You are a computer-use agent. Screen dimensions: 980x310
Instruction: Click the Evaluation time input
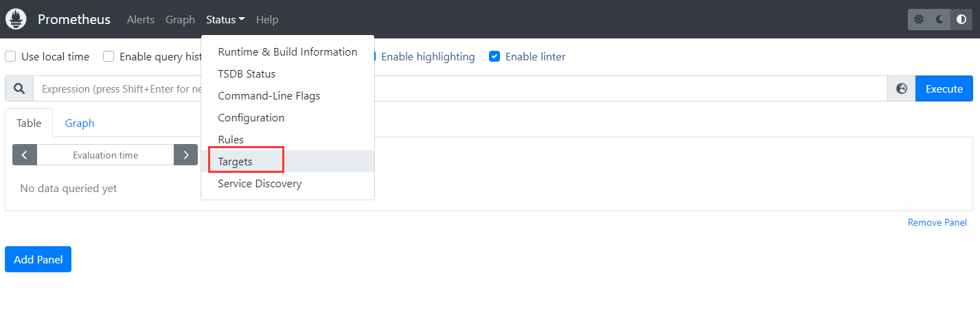[105, 155]
